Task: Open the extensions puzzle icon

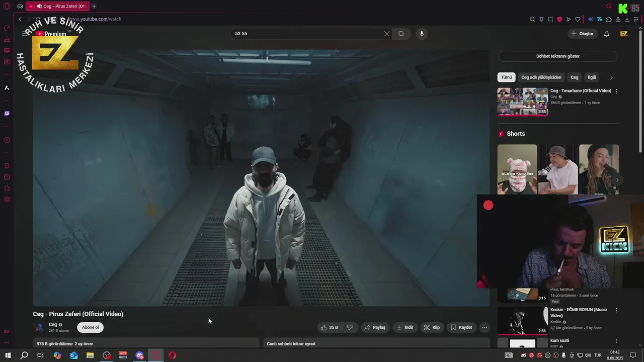Action: coord(609,19)
